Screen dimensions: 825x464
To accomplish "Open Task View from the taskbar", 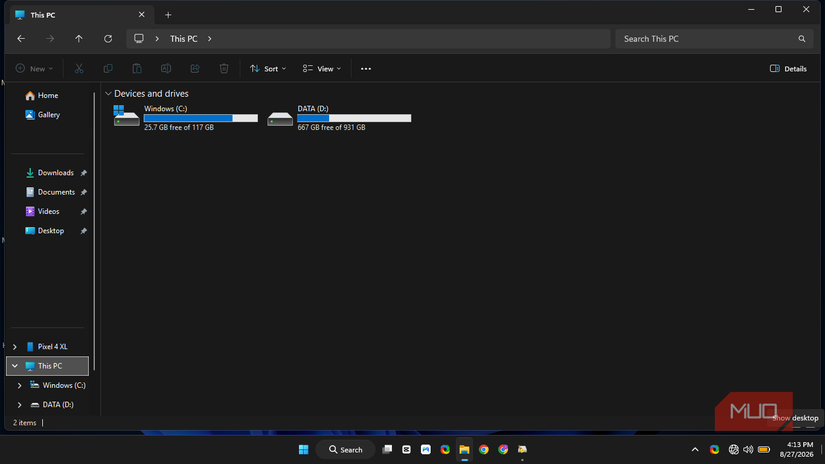I will click(387, 449).
